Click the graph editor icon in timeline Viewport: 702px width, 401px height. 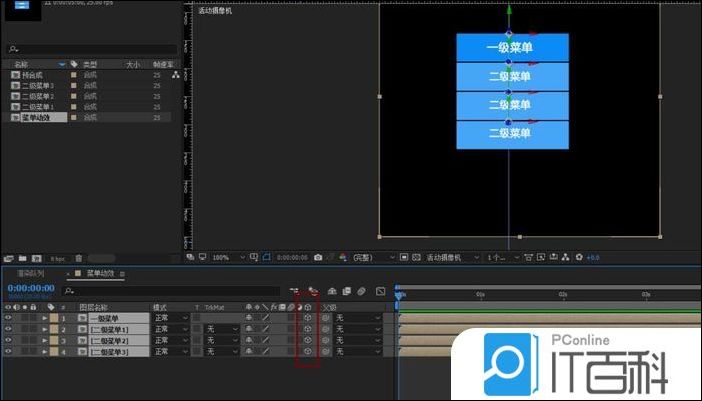380,291
